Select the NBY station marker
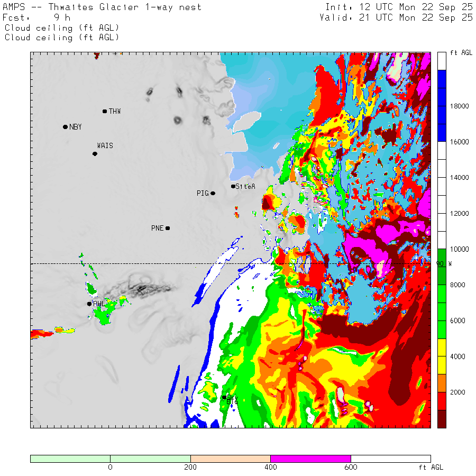The image size is (476, 476). coord(65,127)
